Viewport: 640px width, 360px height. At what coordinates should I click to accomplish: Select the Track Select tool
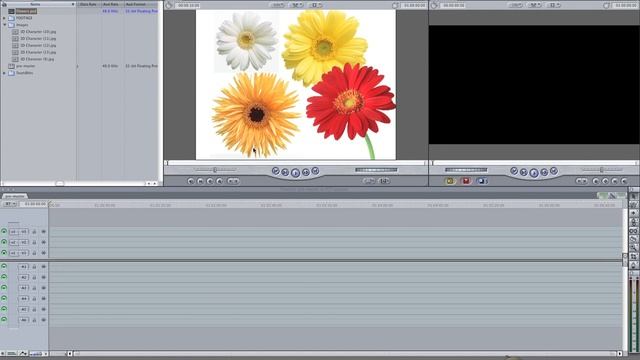pos(633,213)
